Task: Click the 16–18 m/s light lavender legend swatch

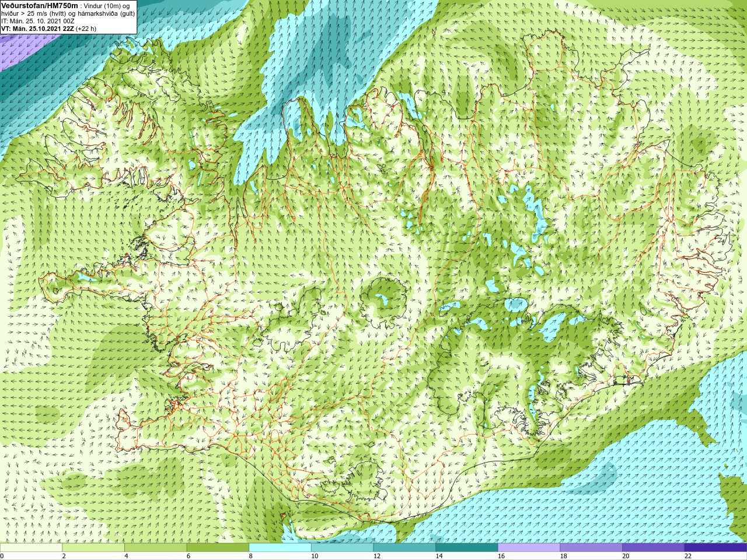Action: (x=529, y=548)
